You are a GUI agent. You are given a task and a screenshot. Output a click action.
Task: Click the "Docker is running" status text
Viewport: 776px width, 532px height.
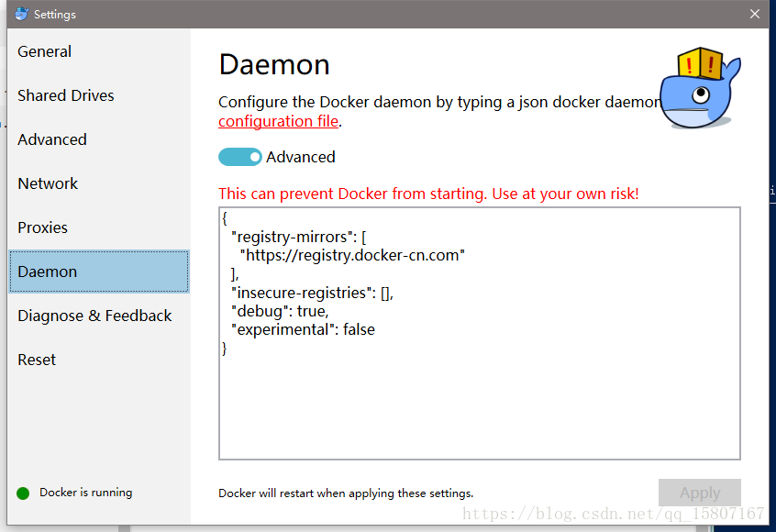pyautogui.click(x=85, y=493)
